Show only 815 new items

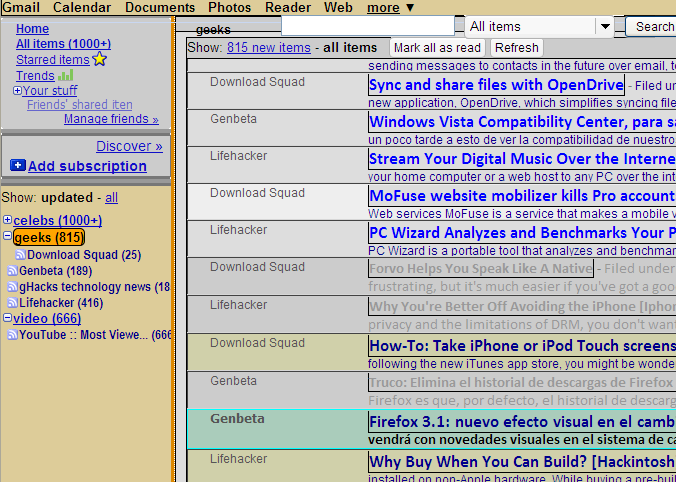(x=269, y=47)
